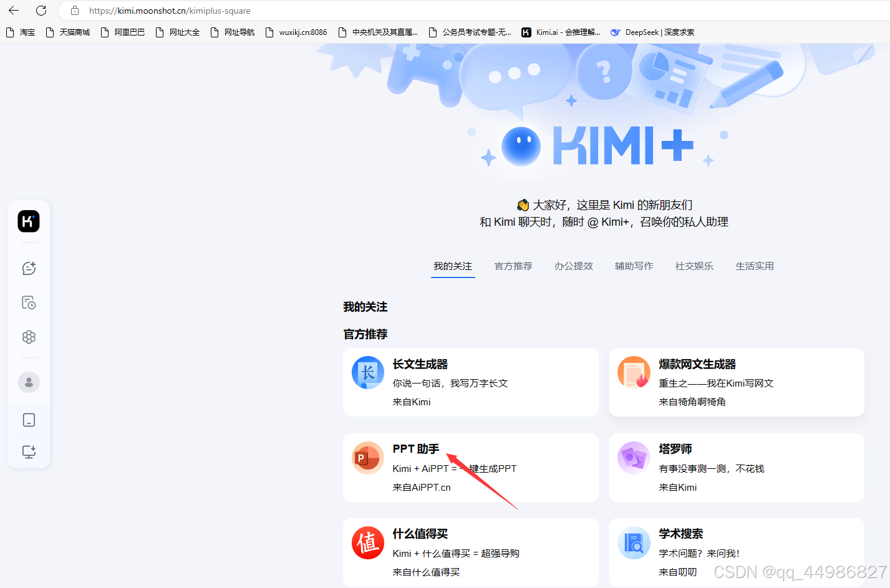Click the text 来自AiPPT.cn
The width and height of the screenshot is (890, 588).
point(422,488)
